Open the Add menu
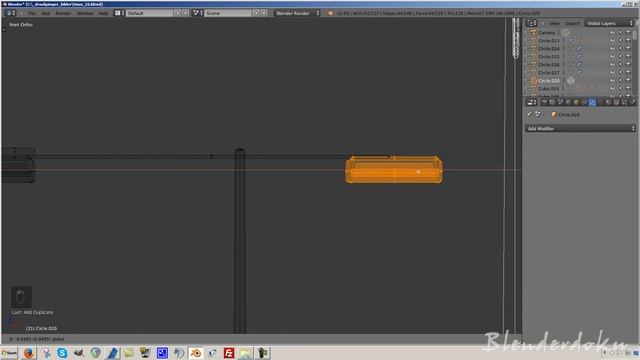The image size is (640, 360). [45, 13]
